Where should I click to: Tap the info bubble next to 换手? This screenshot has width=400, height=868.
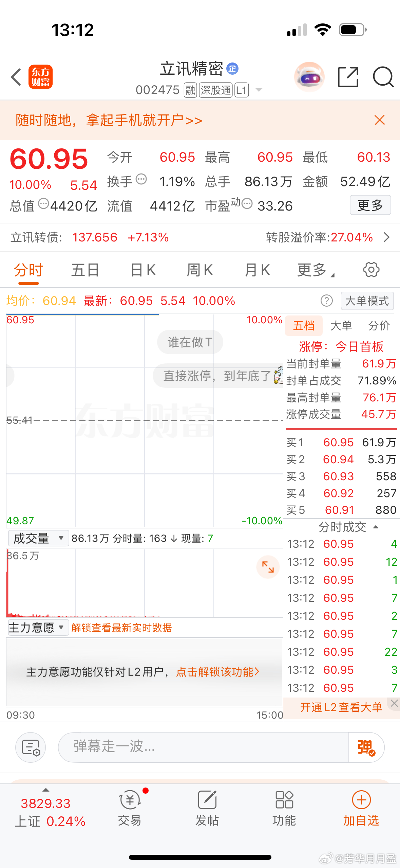click(x=141, y=179)
